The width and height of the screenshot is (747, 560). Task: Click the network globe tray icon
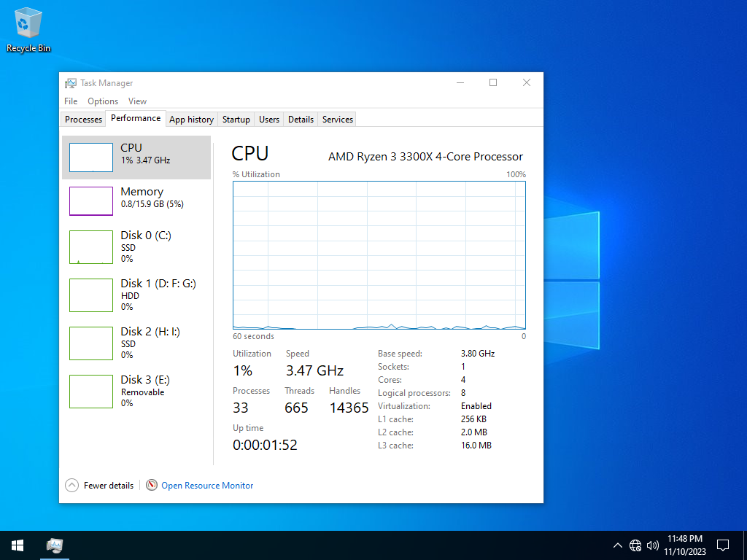[x=635, y=545]
